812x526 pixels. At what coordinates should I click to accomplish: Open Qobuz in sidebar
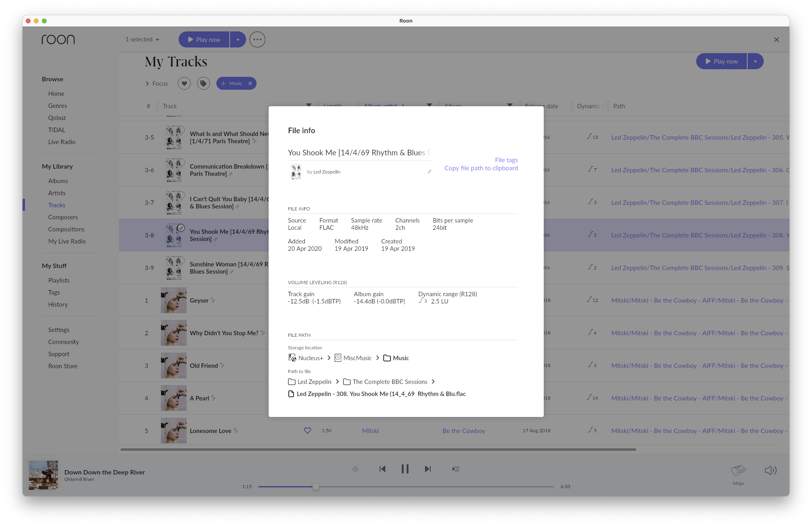[57, 118]
